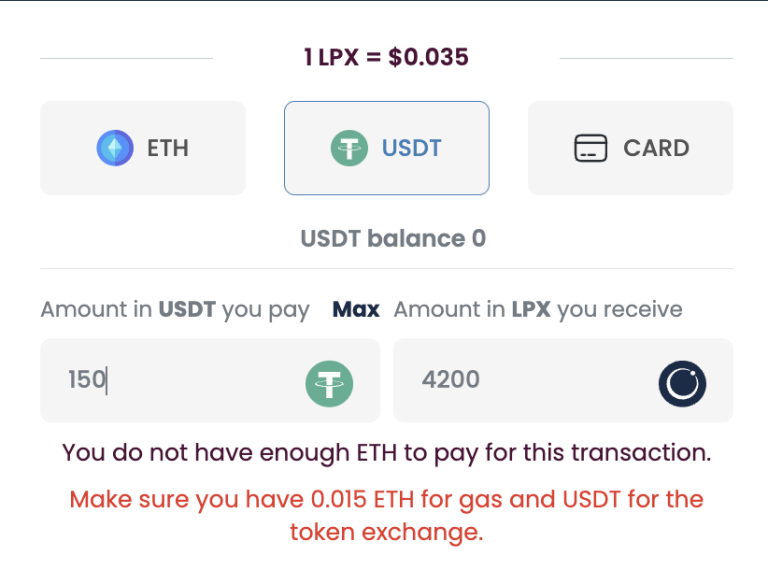Click the 1 LPX = $0.035 price text
The image size is (768, 570).
pyautogui.click(x=386, y=57)
